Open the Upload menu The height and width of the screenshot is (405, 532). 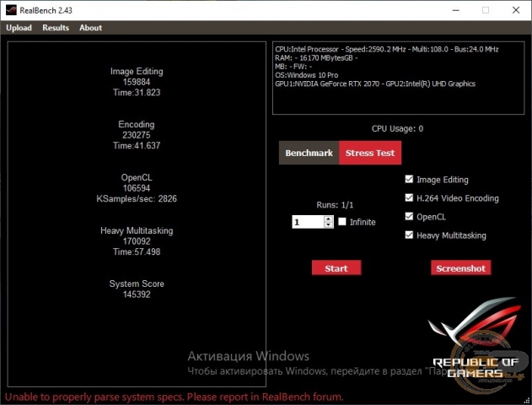[x=19, y=28]
